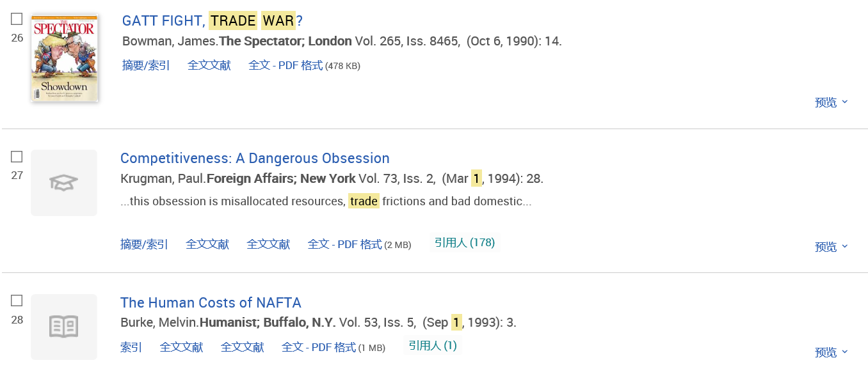Image resolution: width=868 pixels, height=367 pixels.
Task: Open 索引 for The Human Costs of NAFTA
Action: coord(131,347)
